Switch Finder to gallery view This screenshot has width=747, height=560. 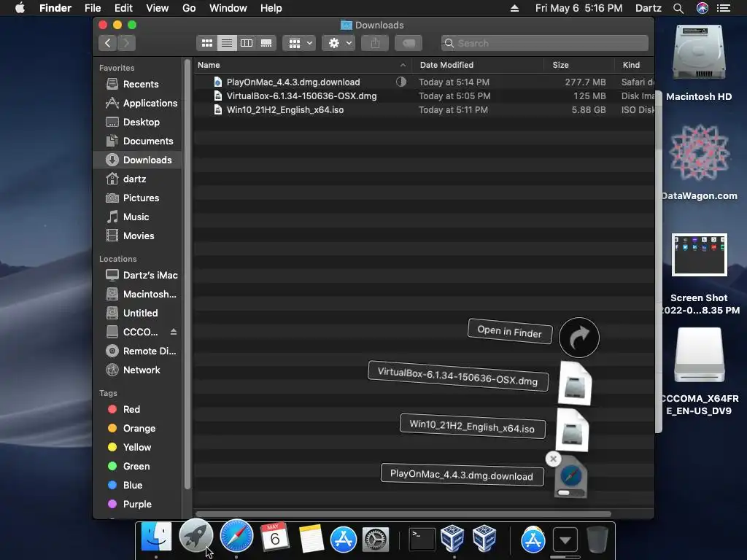(266, 43)
